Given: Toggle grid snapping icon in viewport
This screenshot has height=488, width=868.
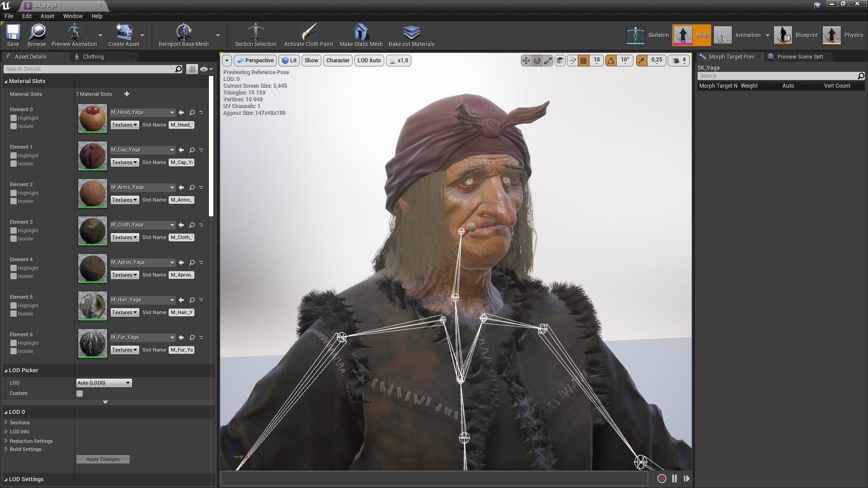Looking at the screenshot, I should pyautogui.click(x=584, y=61).
